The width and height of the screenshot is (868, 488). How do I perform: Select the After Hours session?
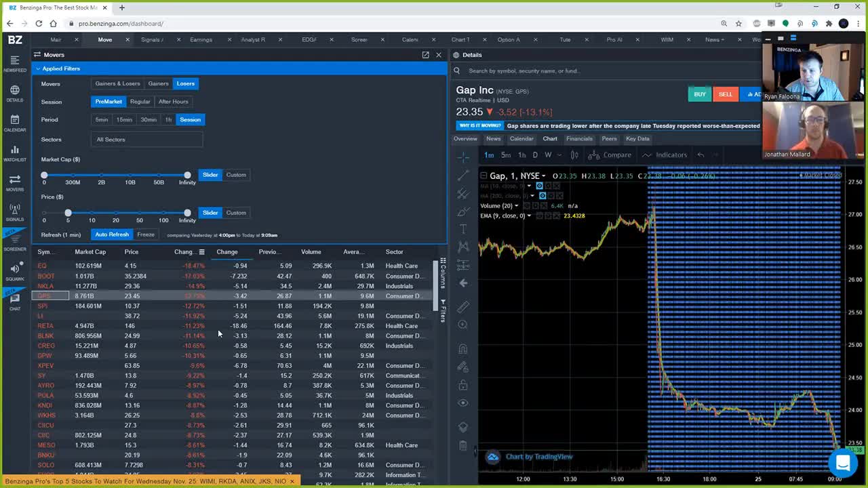(174, 102)
